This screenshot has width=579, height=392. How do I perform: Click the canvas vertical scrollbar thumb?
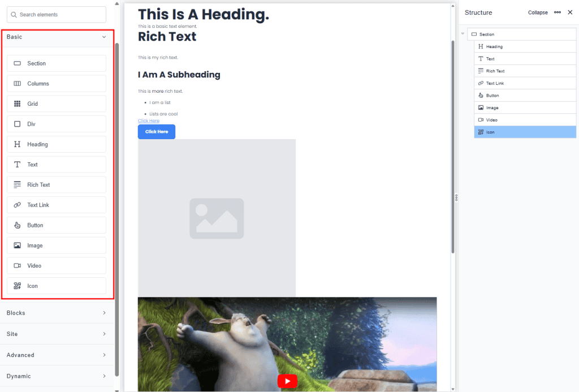point(453,147)
